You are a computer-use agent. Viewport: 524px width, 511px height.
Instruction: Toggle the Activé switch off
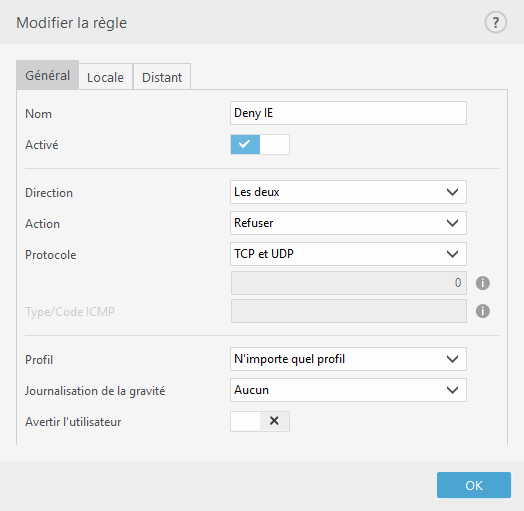click(x=260, y=144)
